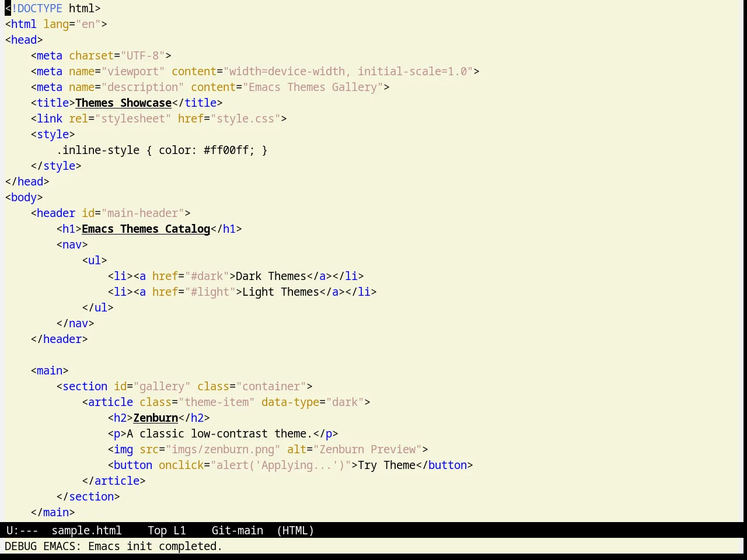Click the 'Try Theme' button text

pos(387,465)
